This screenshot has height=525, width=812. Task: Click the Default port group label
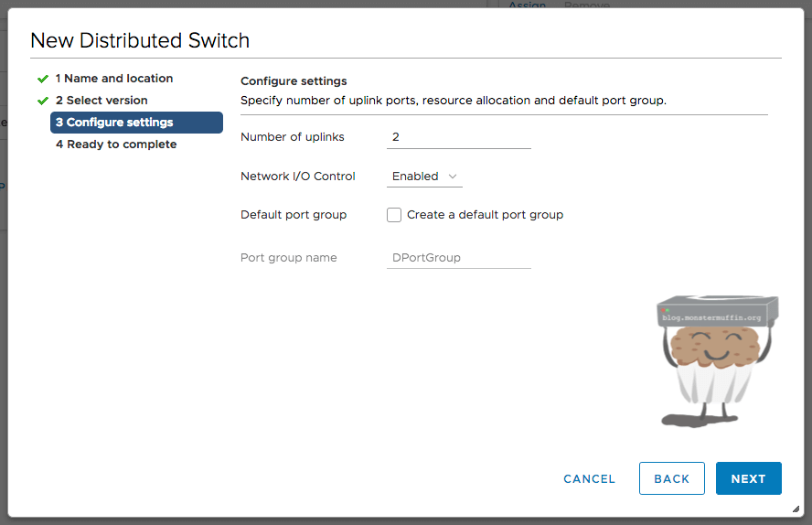(x=294, y=215)
